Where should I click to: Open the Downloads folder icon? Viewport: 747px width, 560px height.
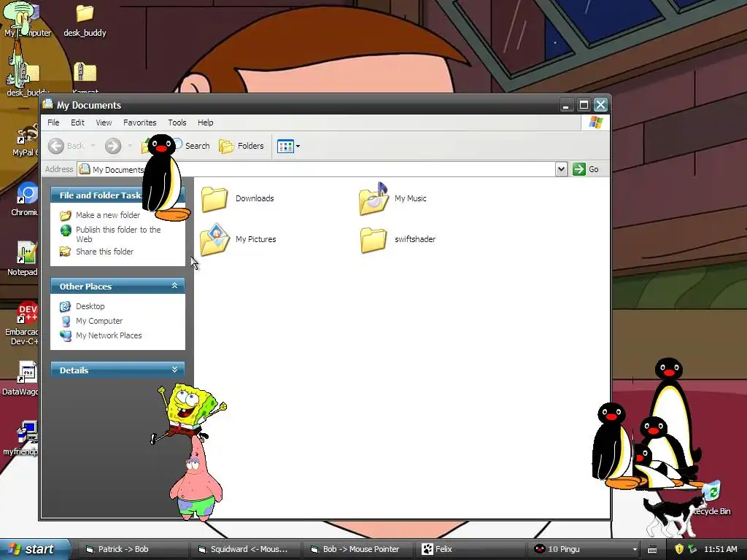click(x=214, y=198)
